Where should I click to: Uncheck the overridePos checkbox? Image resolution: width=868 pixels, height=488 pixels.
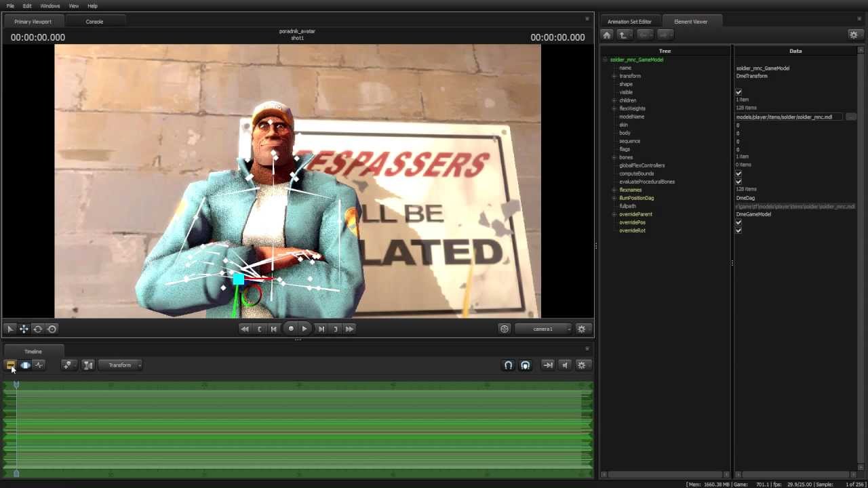coord(738,222)
